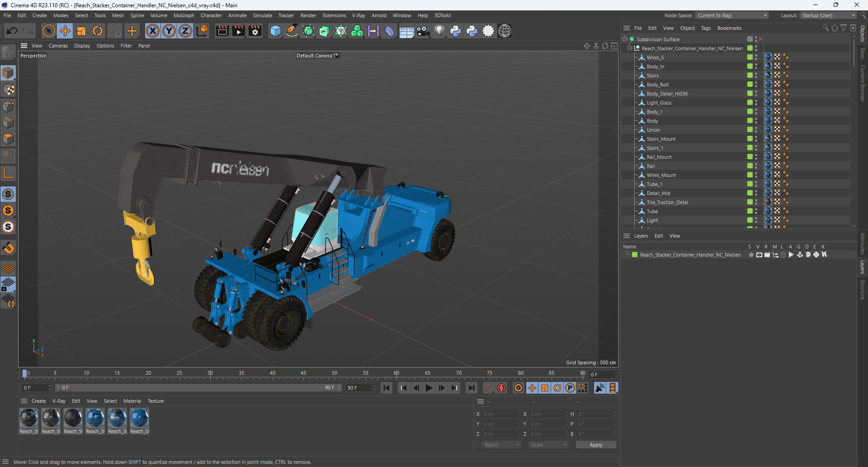Enable Autokeying red button
Screen dimensions: 868x467
[x=501, y=388]
